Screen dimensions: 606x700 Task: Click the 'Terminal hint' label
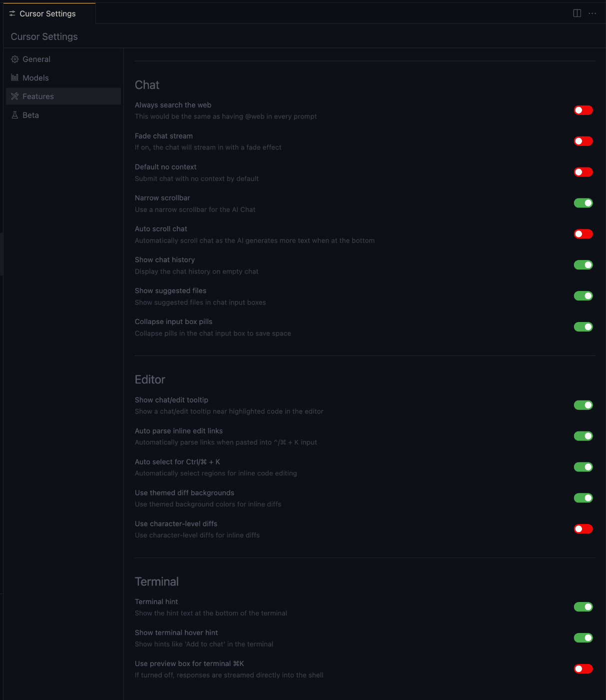coord(156,602)
